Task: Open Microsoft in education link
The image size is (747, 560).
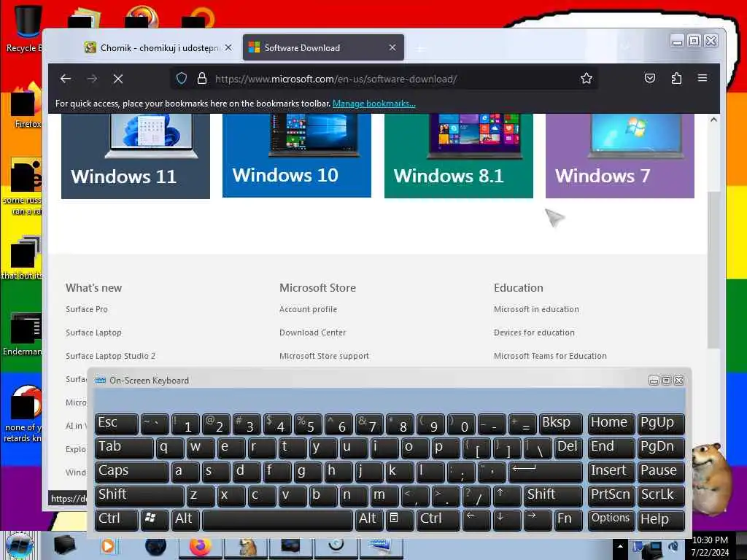Action: (536, 309)
